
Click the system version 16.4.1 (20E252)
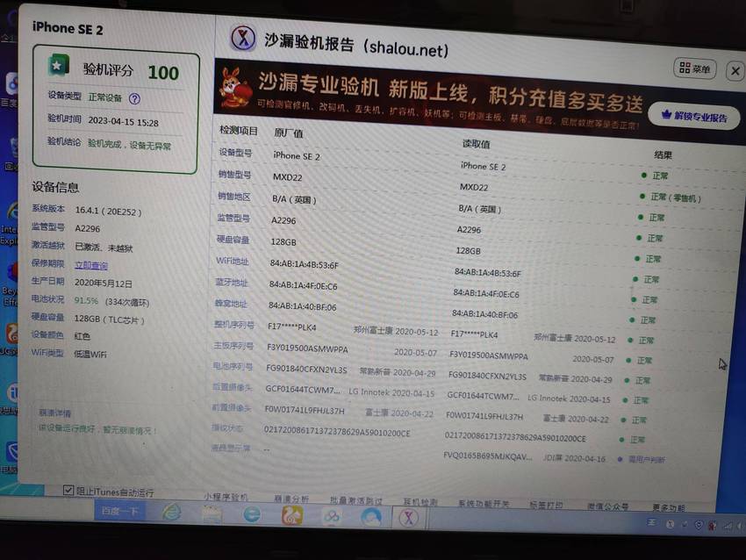[108, 212]
